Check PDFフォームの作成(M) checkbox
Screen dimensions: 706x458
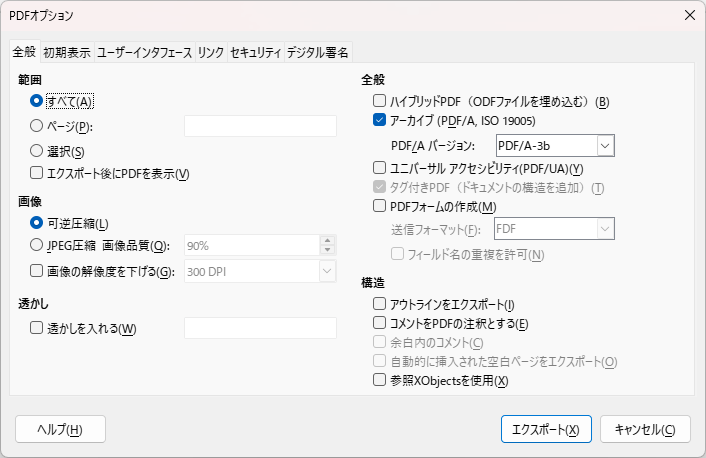pos(380,206)
